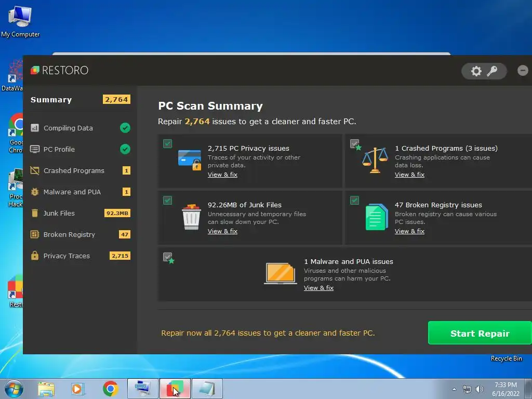
Task: Click the 92.3MB Junk Files badge
Action: point(117,213)
